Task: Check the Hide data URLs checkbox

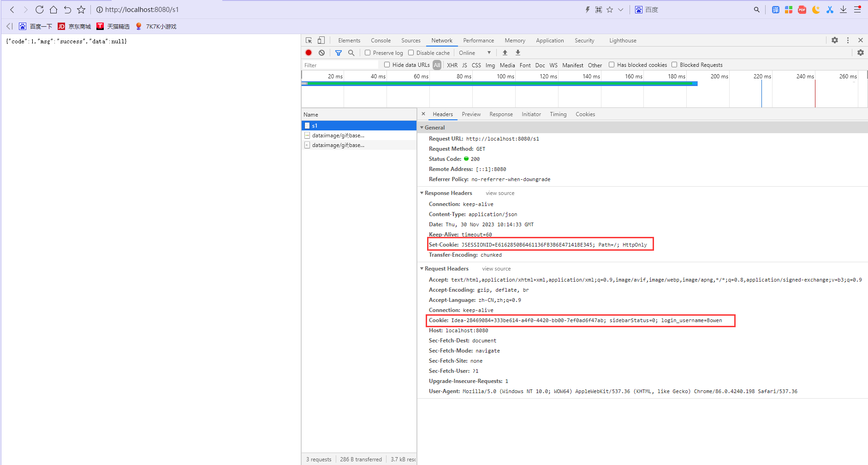Action: click(387, 65)
